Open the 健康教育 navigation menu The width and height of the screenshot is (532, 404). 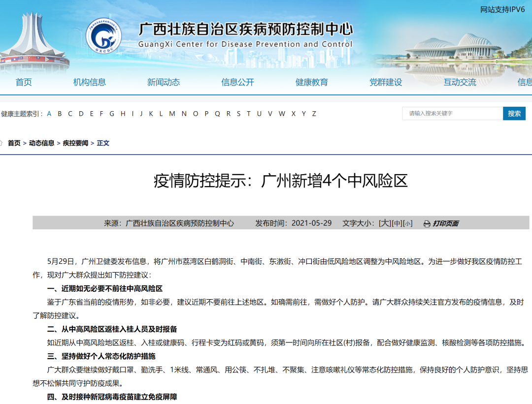[x=311, y=82]
